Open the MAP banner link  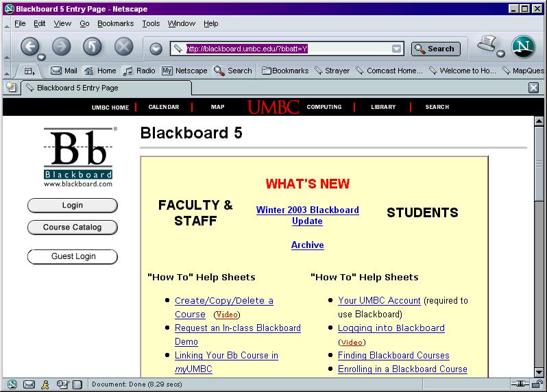[x=218, y=107]
